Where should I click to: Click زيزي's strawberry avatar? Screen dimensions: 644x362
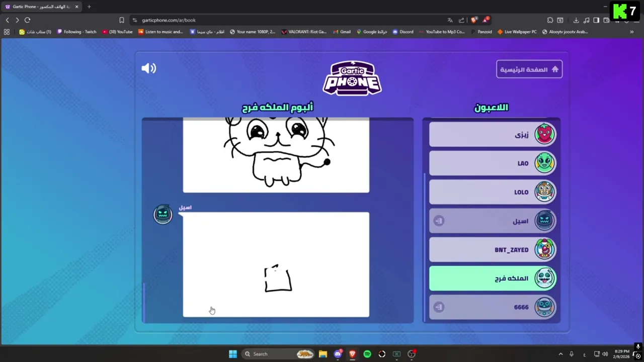pyautogui.click(x=544, y=134)
